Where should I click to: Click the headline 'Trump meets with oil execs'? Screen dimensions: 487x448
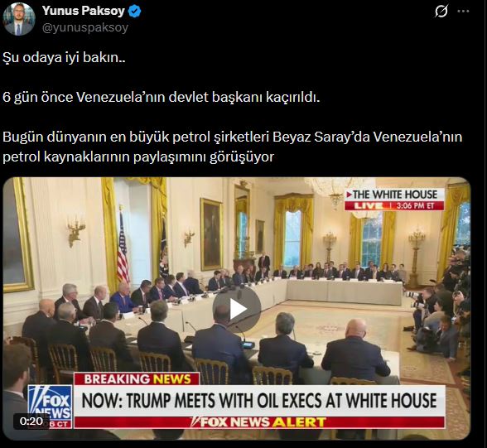pos(260,401)
